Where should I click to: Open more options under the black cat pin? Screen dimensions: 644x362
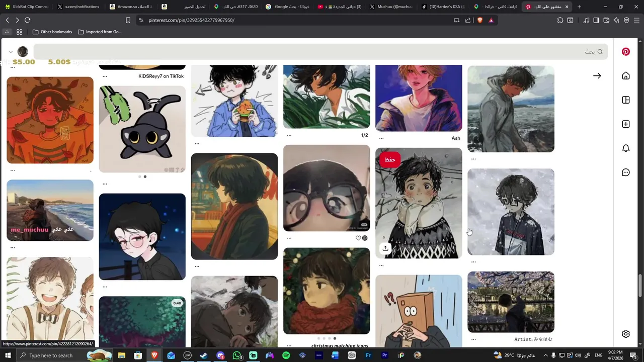pos(105,184)
